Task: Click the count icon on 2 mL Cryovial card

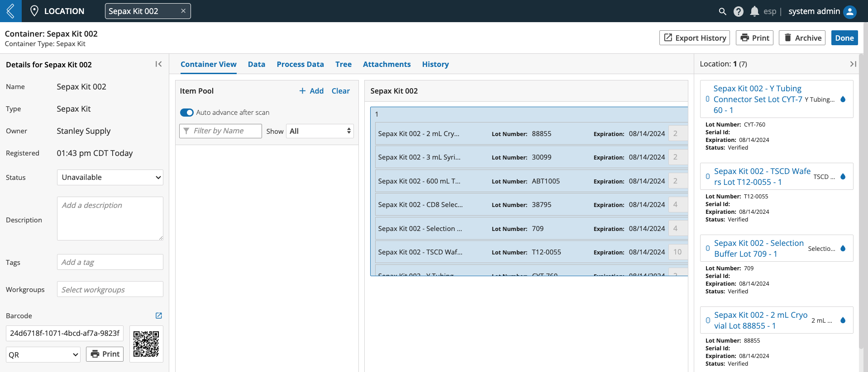Action: (708, 320)
